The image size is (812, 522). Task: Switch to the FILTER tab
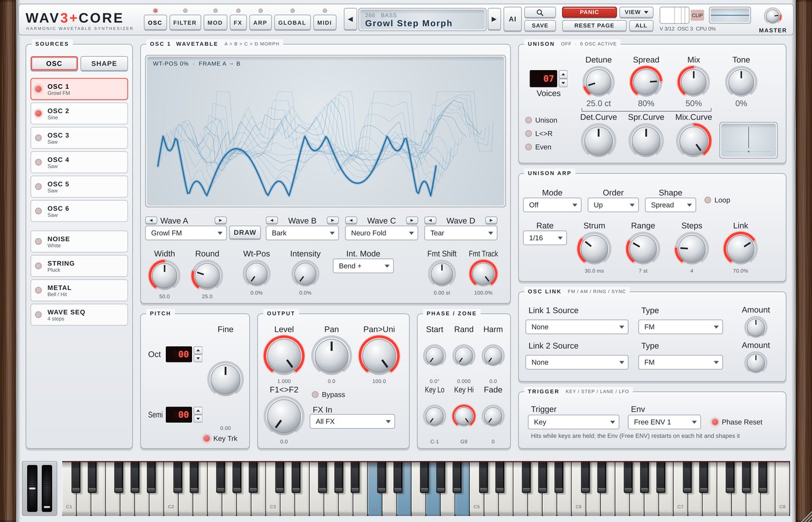coord(184,23)
